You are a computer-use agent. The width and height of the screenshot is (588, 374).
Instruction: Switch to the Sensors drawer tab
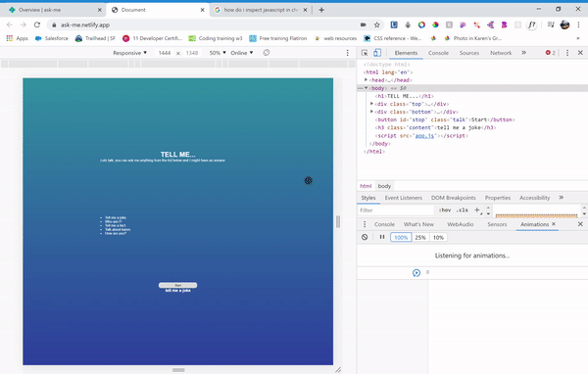497,224
